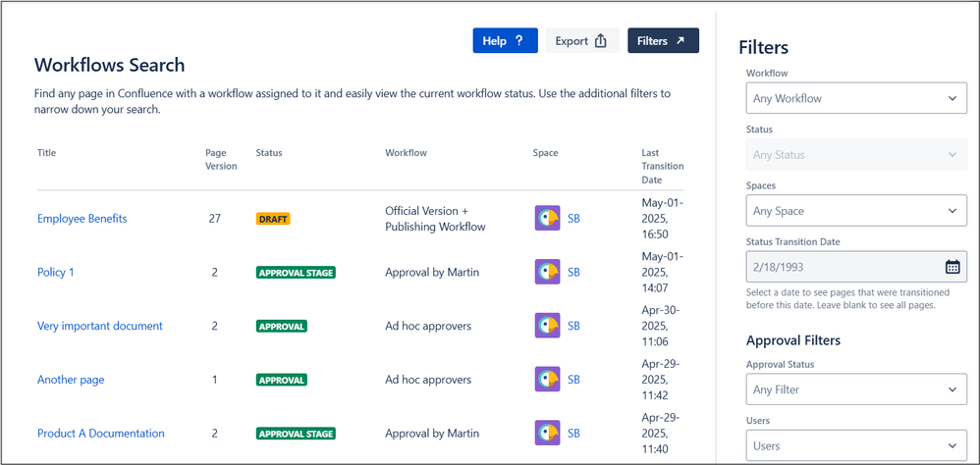Click space avatar in Very important document row

pyautogui.click(x=548, y=326)
